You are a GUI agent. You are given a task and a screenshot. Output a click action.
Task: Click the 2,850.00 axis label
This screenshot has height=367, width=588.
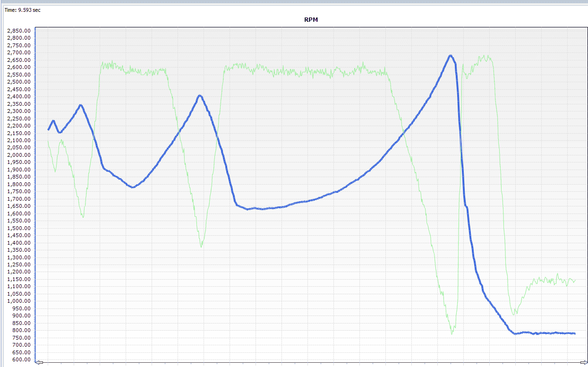[x=19, y=31]
